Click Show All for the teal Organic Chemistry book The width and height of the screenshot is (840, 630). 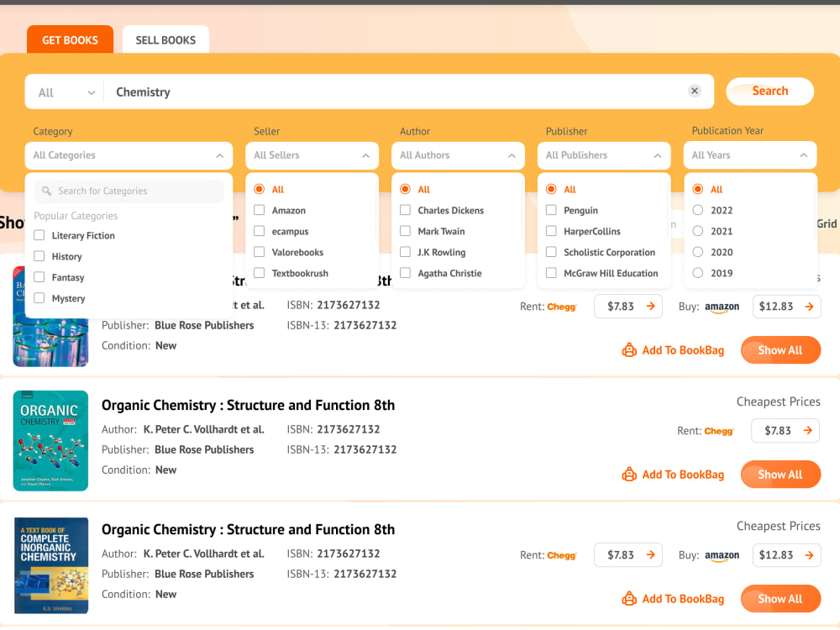[780, 475]
